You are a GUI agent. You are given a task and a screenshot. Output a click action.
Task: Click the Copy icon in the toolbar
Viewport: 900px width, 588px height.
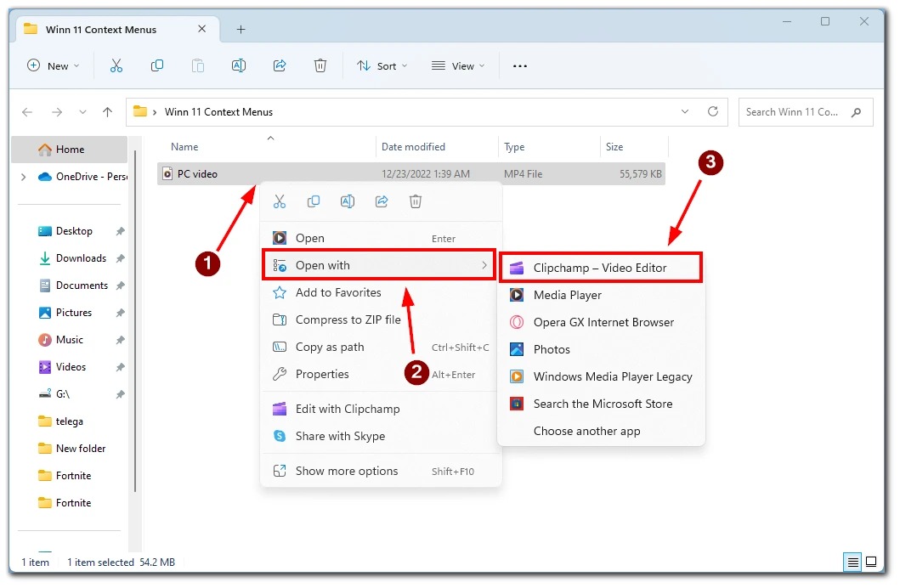156,66
